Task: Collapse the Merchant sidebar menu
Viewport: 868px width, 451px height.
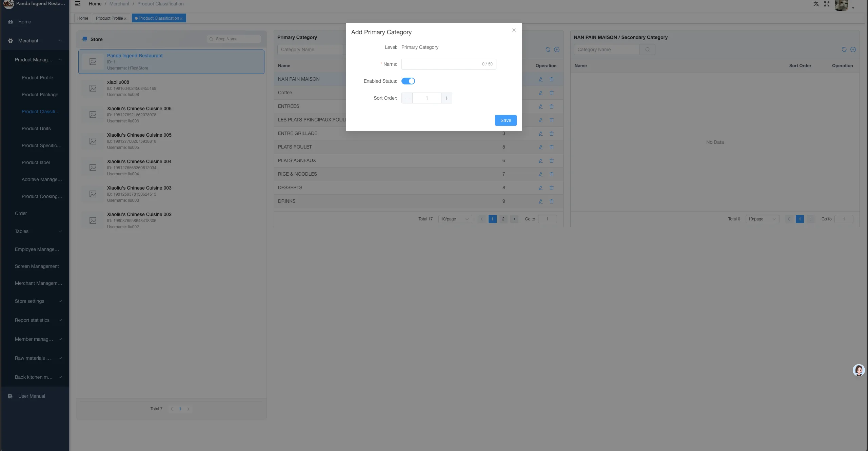Action: click(35, 41)
